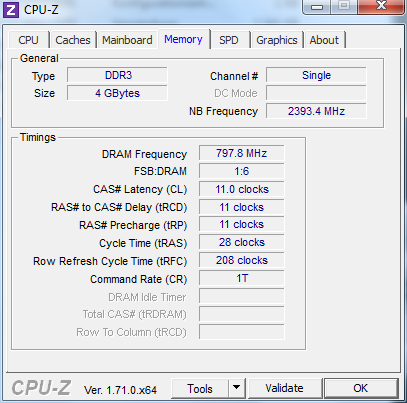The image size is (407, 403).
Task: Click the DRAM Frequency value 797.8 MHz
Action: tap(242, 153)
